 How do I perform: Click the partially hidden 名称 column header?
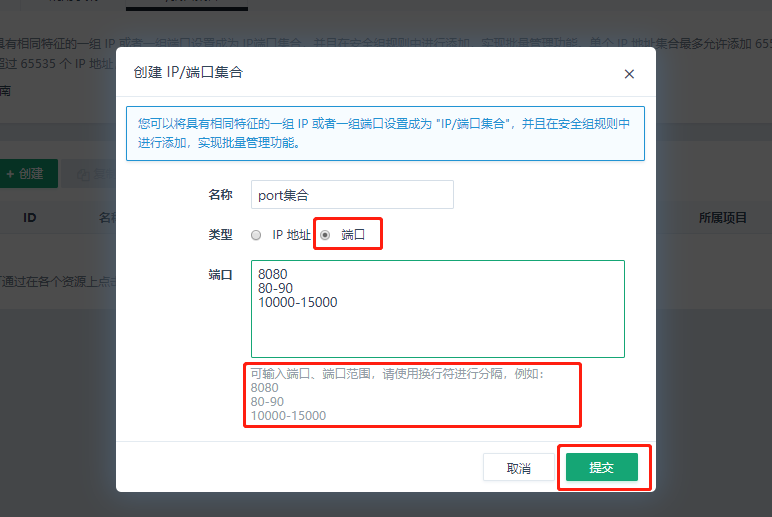107,217
